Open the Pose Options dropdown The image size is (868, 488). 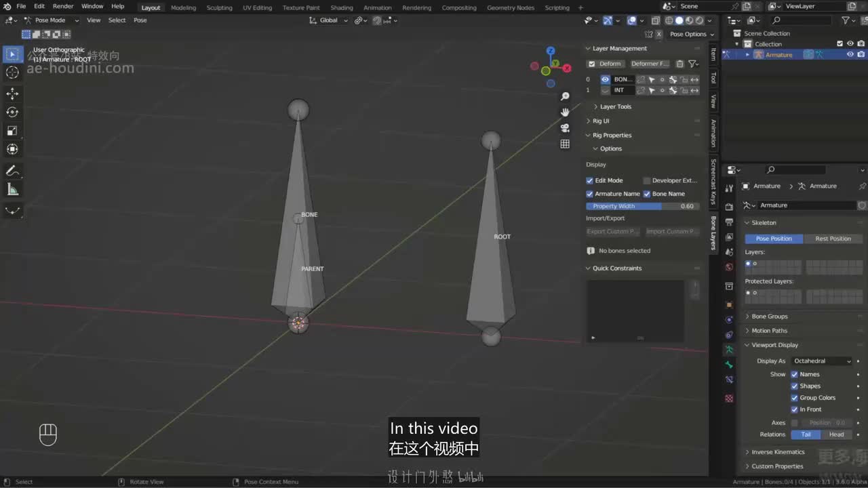[692, 34]
